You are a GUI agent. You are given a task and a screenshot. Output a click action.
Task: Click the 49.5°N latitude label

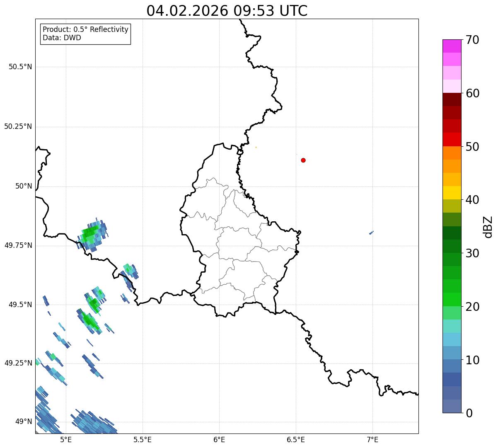20,305
